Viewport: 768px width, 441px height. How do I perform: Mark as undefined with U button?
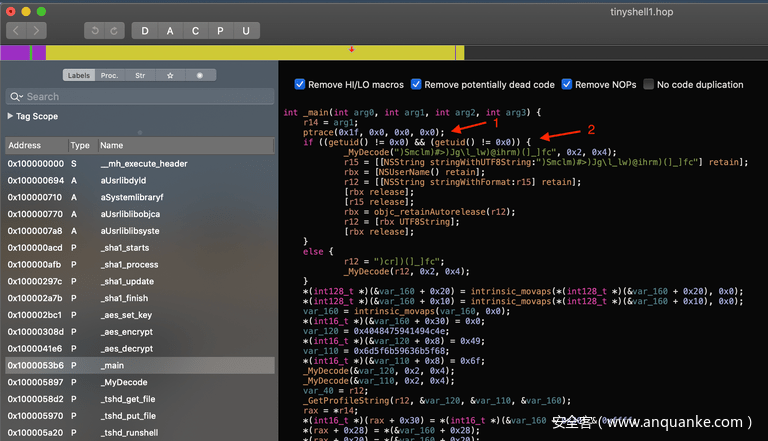(245, 31)
